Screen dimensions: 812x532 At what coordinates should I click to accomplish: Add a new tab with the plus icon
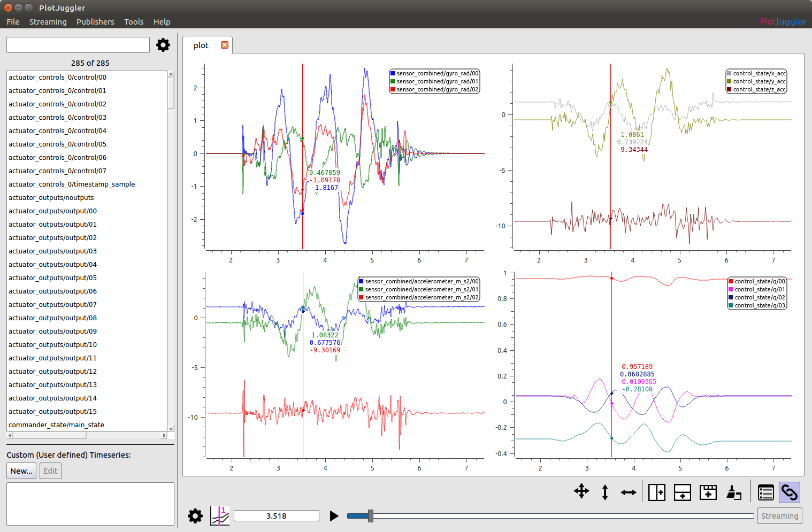click(x=708, y=492)
